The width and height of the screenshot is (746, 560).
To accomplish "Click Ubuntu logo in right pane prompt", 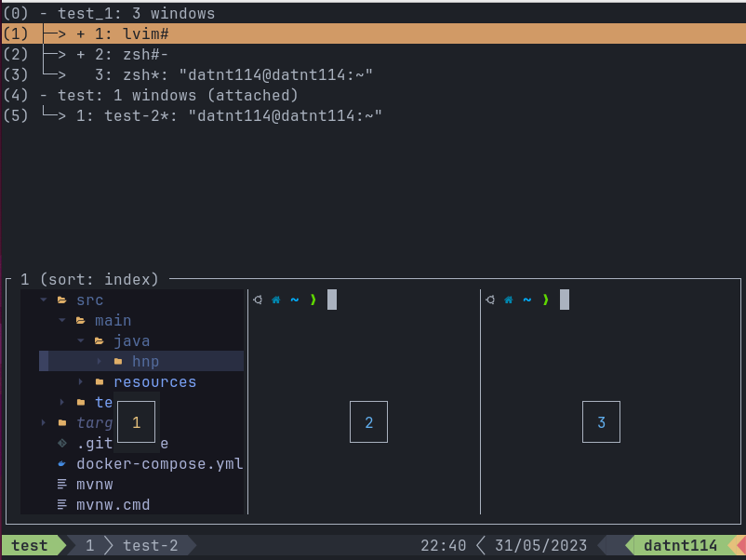I will (x=490, y=300).
